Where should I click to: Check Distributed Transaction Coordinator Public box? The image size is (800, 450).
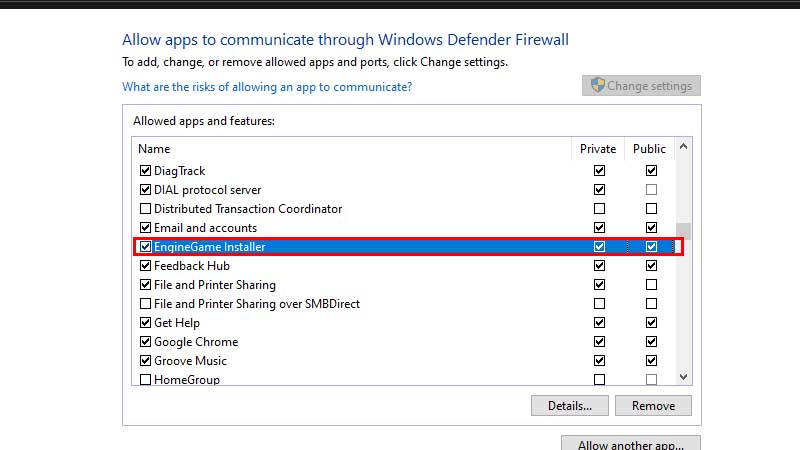click(651, 209)
